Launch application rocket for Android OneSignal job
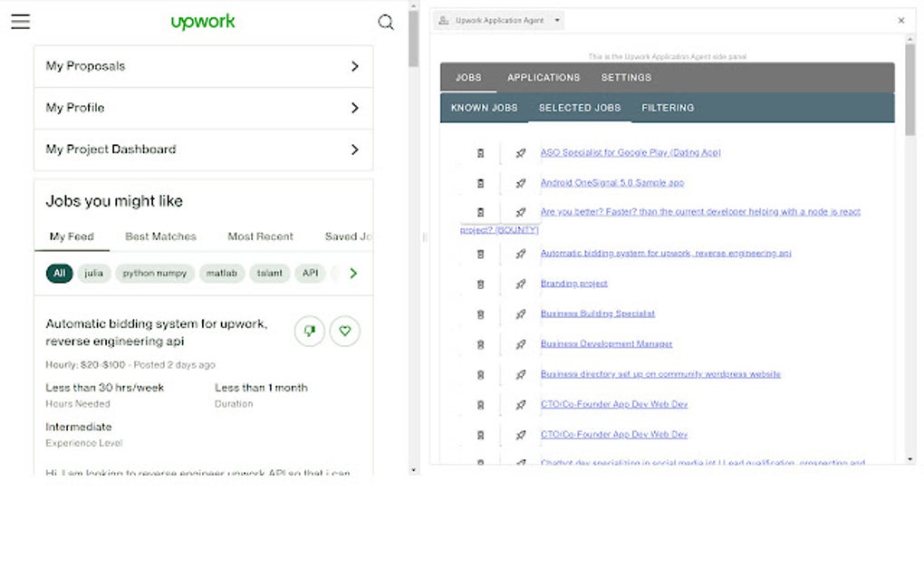This screenshot has width=924, height=578. (x=519, y=183)
